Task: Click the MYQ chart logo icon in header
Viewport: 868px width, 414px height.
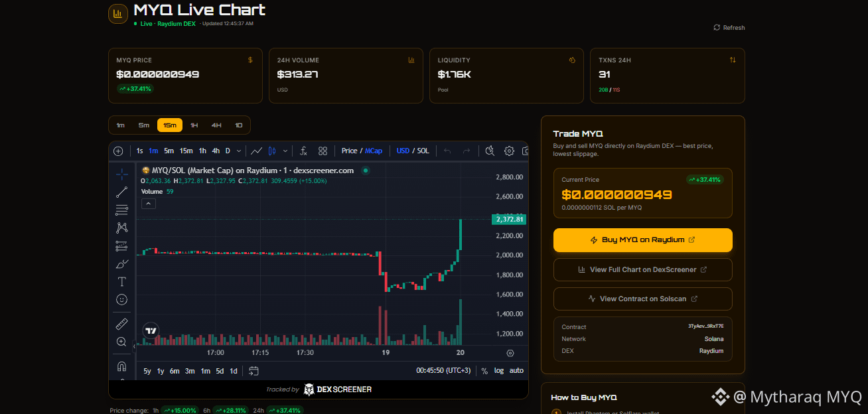Action: [118, 13]
